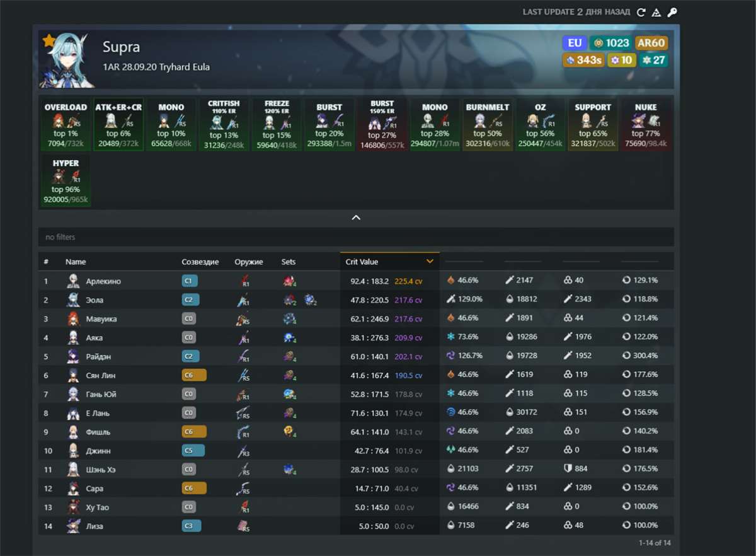Collapse the leaderboard cards with the chevron

[x=356, y=217]
